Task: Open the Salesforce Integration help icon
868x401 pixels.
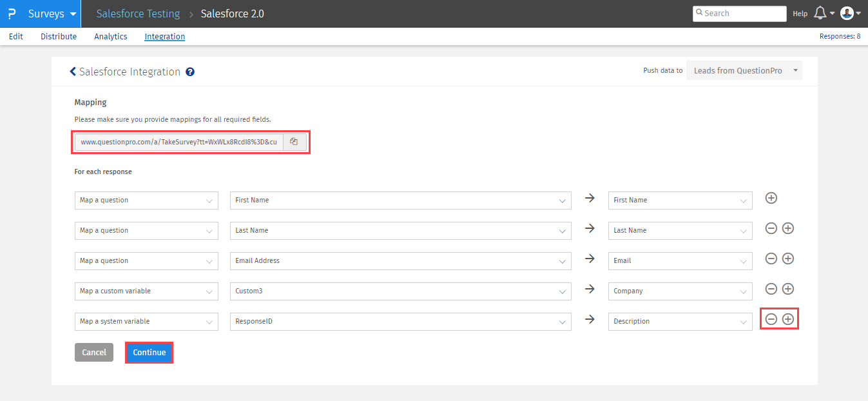Action: (x=190, y=72)
